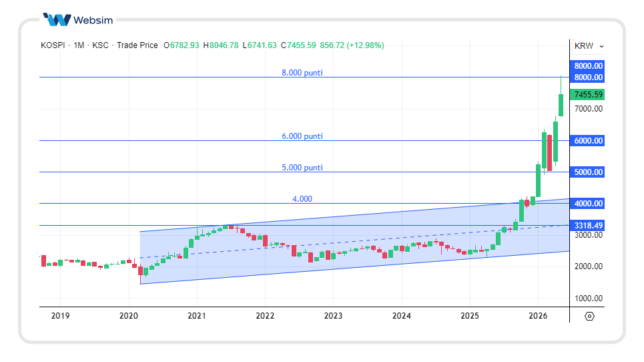Screen dimensions: 644x362
Task: Select the 8.000 punti line label
Action: [x=302, y=73]
